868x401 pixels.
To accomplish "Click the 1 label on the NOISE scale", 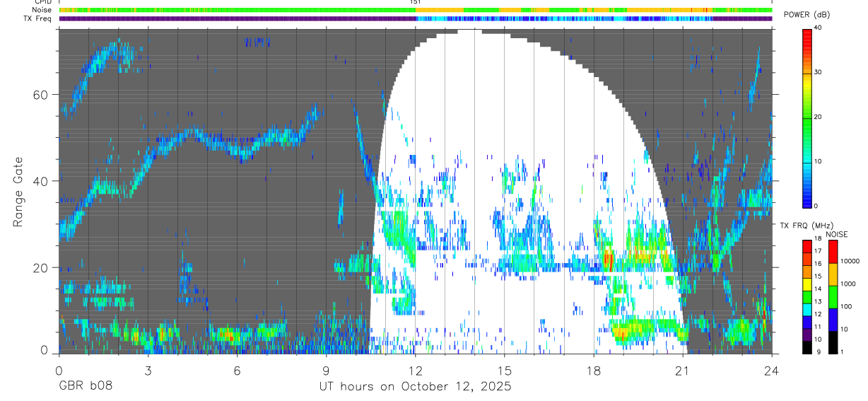I will tap(842, 351).
